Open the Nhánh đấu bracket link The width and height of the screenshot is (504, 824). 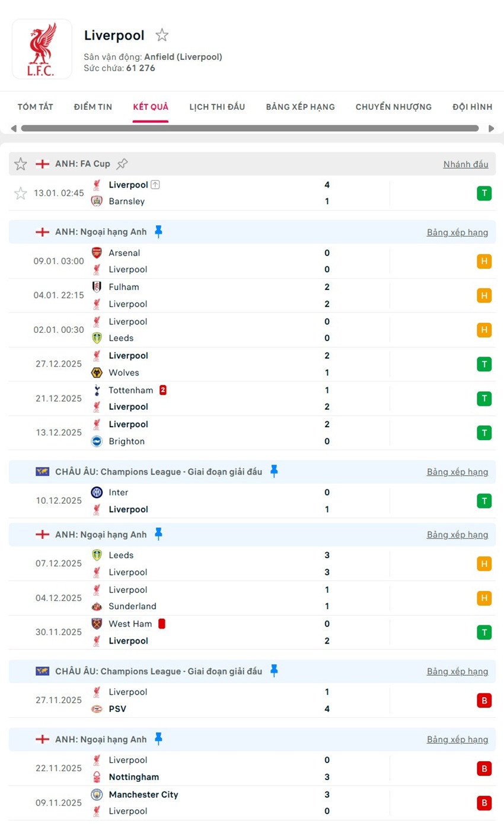click(466, 164)
